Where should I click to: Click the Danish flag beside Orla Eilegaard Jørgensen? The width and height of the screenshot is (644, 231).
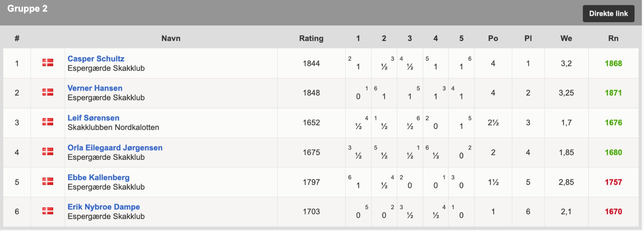[48, 151]
